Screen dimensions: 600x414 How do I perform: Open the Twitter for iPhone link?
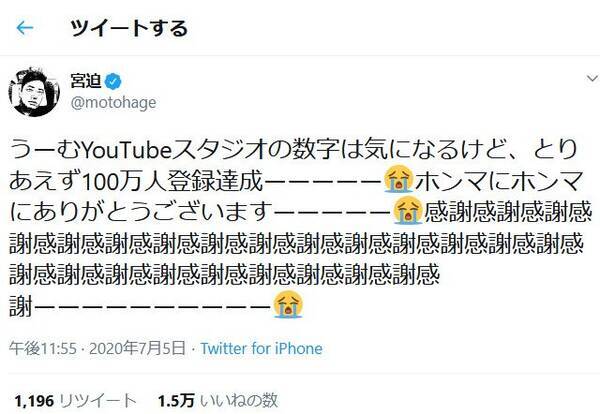[261, 349]
